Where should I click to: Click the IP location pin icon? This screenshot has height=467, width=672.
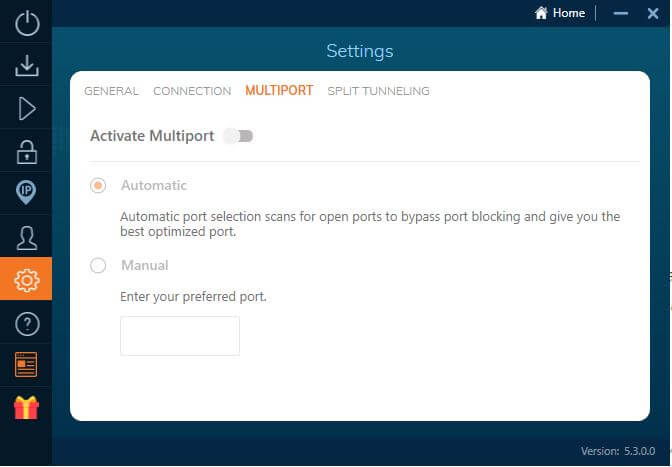pyautogui.click(x=26, y=192)
